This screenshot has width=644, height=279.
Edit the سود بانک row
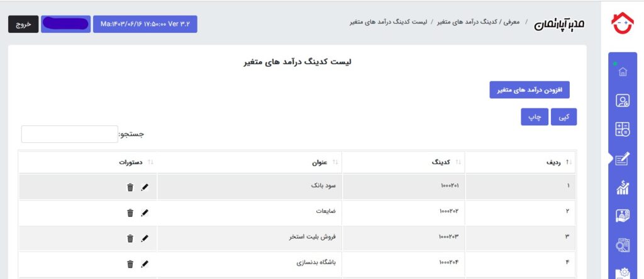[x=145, y=187]
